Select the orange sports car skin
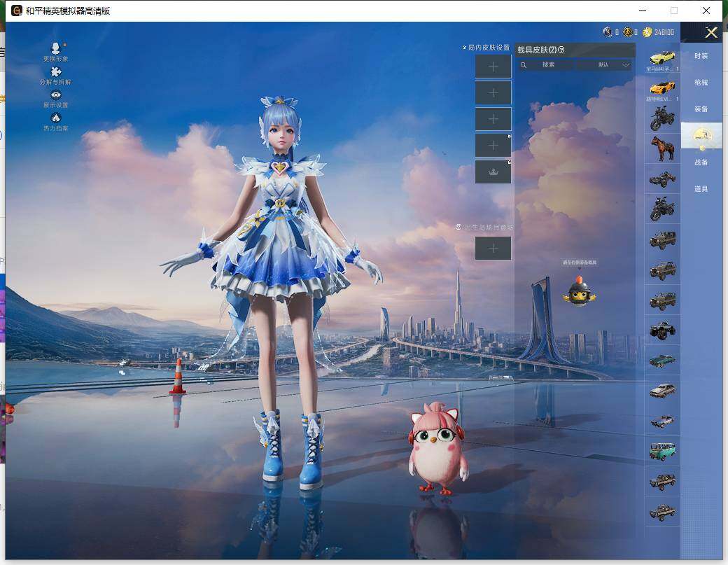The image size is (728, 565). click(x=662, y=87)
